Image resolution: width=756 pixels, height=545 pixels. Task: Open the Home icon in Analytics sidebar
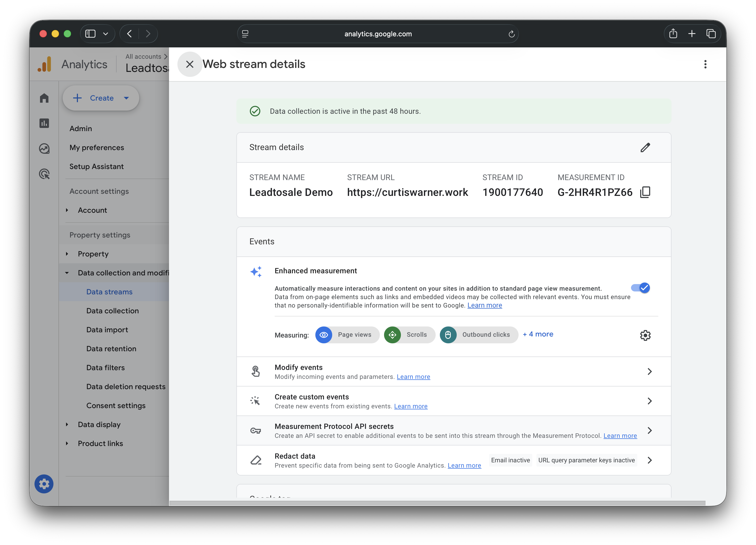click(x=44, y=98)
